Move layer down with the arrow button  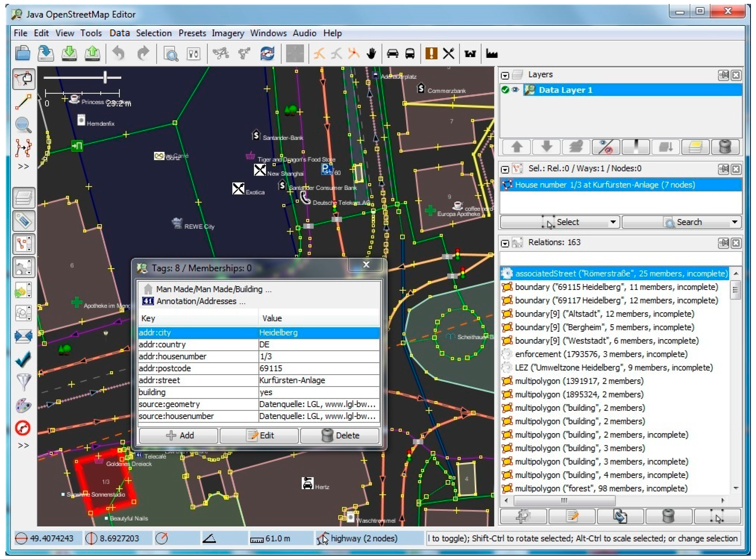(546, 147)
